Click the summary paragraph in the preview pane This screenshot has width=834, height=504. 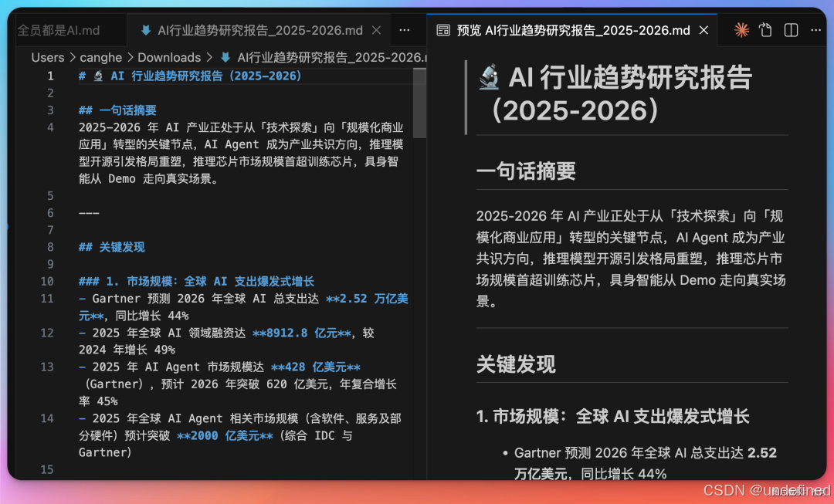click(631, 259)
